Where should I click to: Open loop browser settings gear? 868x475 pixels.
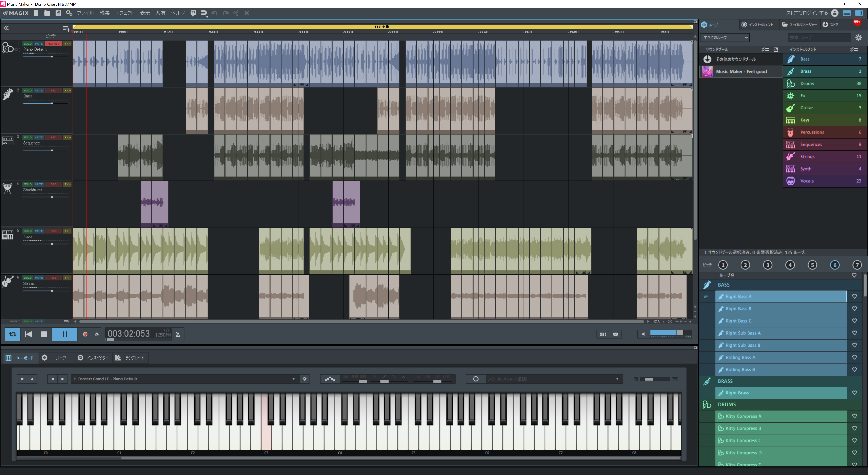(859, 37)
